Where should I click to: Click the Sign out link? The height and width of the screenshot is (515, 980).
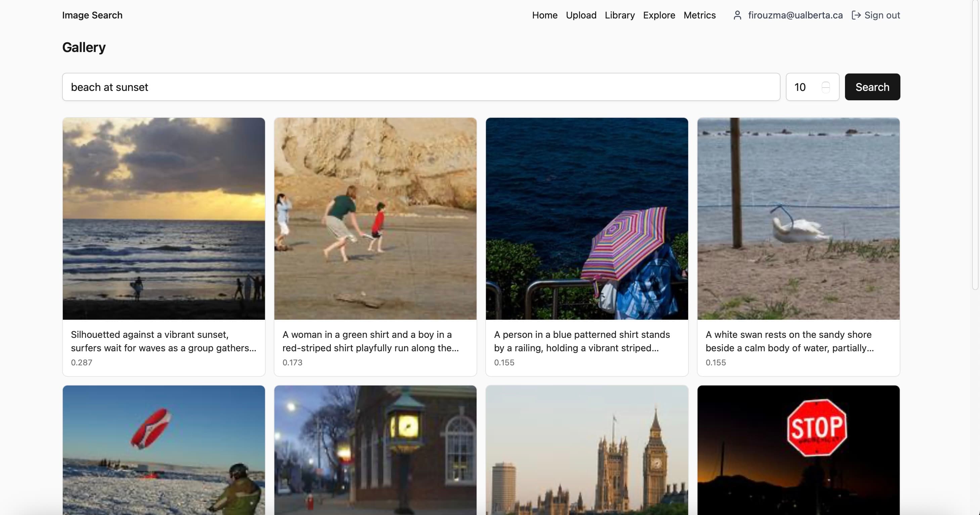pyautogui.click(x=882, y=15)
